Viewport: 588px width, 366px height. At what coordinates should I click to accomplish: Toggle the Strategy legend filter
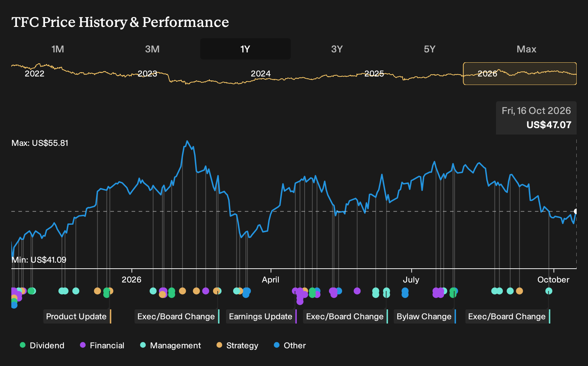pyautogui.click(x=237, y=345)
